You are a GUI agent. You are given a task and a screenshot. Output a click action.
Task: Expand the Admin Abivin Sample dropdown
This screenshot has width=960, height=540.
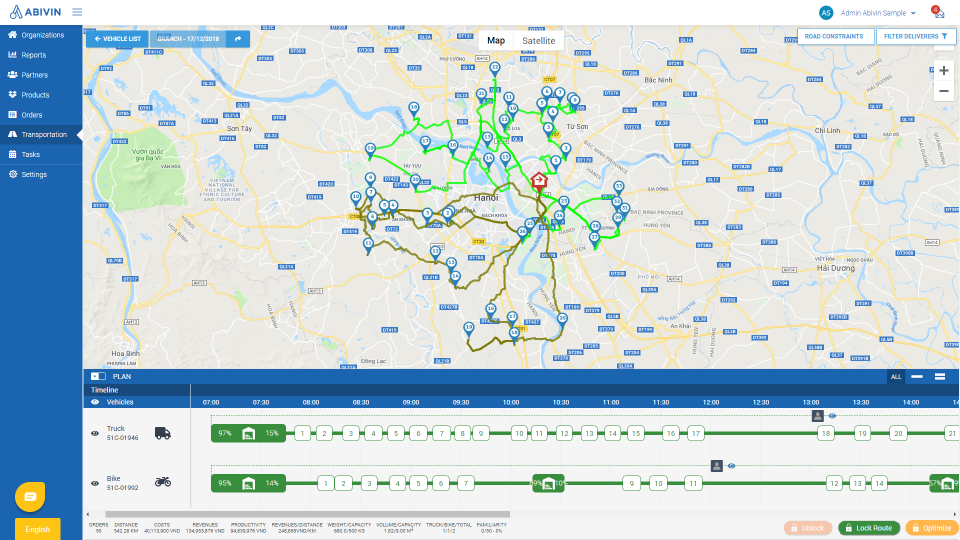click(x=878, y=12)
